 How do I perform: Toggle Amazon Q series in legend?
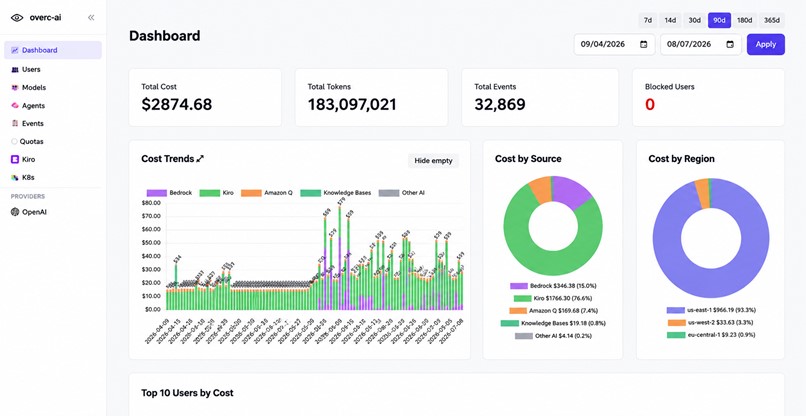click(x=251, y=193)
